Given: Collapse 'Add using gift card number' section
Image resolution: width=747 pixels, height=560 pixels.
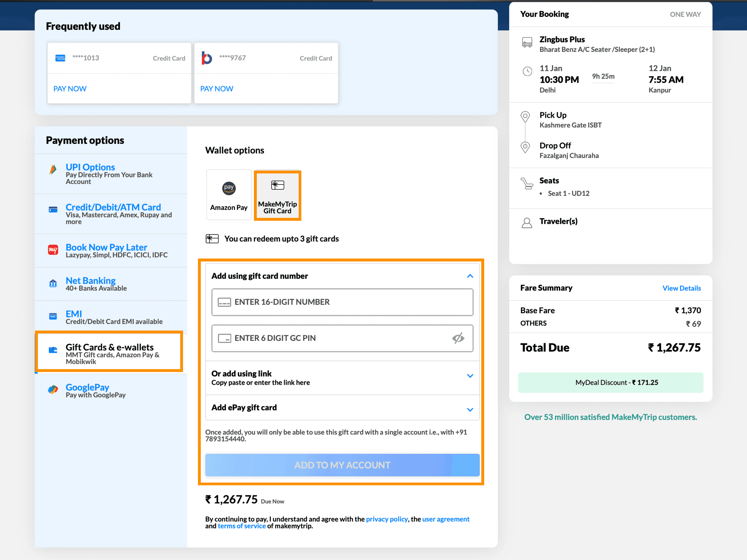Looking at the screenshot, I should 470,276.
